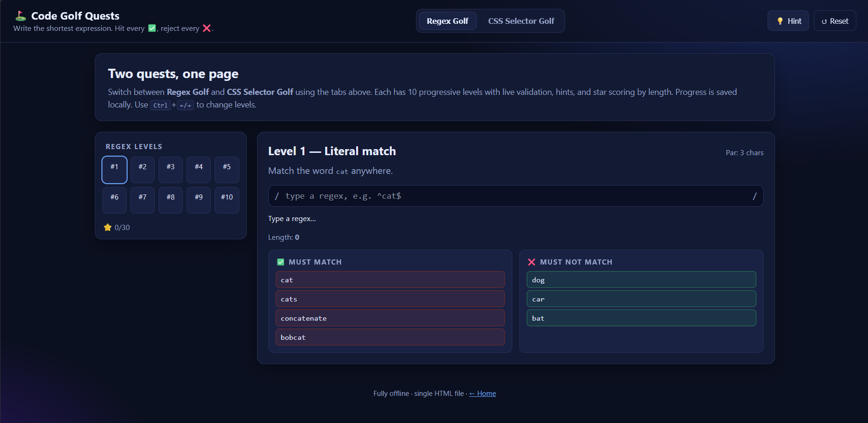This screenshot has height=423, width=868.
Task: Click the star score icon
Action: pos(108,228)
